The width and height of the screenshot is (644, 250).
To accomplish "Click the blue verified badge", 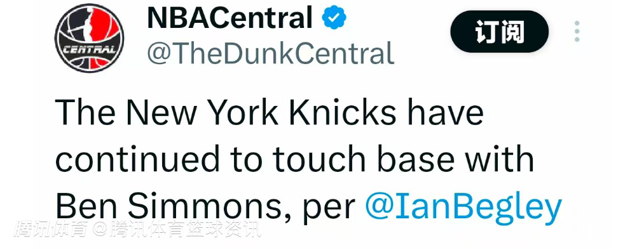I will tap(334, 18).
